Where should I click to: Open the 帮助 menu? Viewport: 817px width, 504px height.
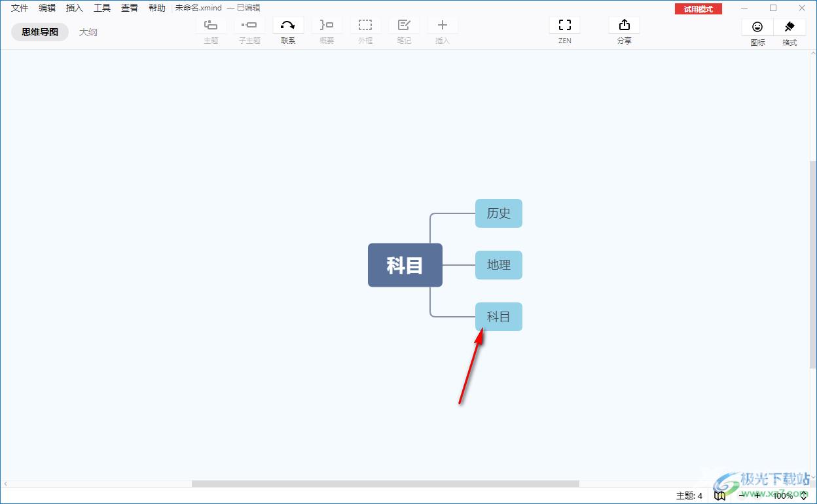coord(157,8)
